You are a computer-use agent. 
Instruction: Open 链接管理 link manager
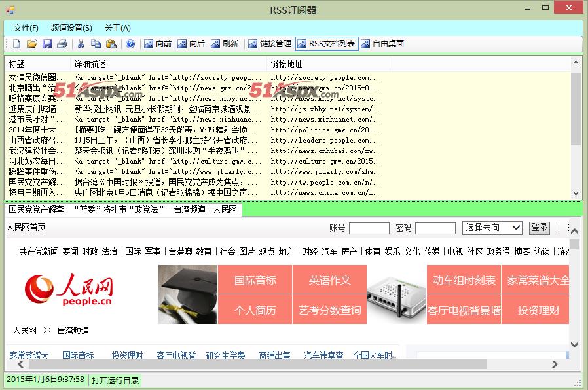[270, 44]
